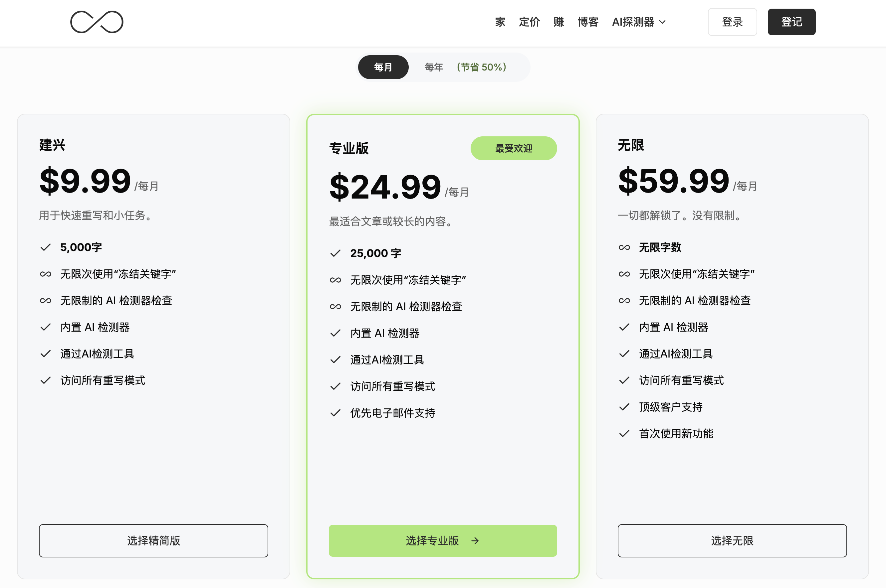Open the 赚 earn menu item
The height and width of the screenshot is (588, 886).
558,22
